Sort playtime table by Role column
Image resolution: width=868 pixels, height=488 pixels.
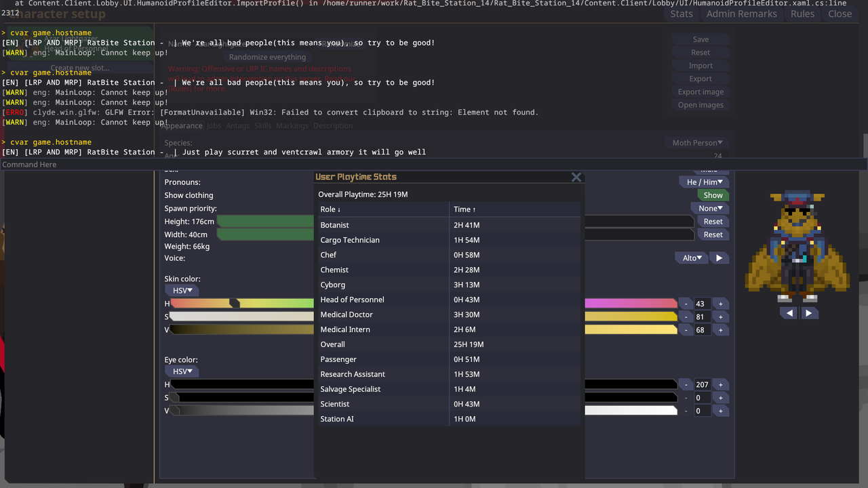(x=384, y=209)
